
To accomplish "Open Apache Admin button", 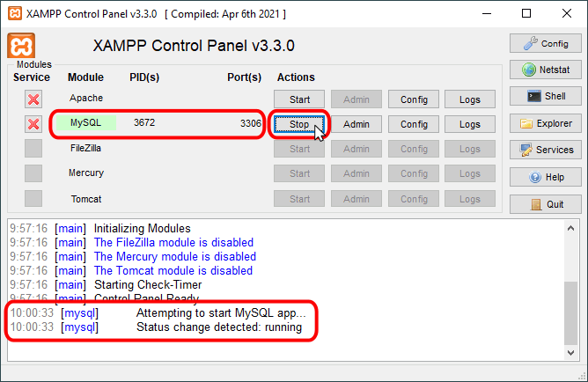I will 356,99.
